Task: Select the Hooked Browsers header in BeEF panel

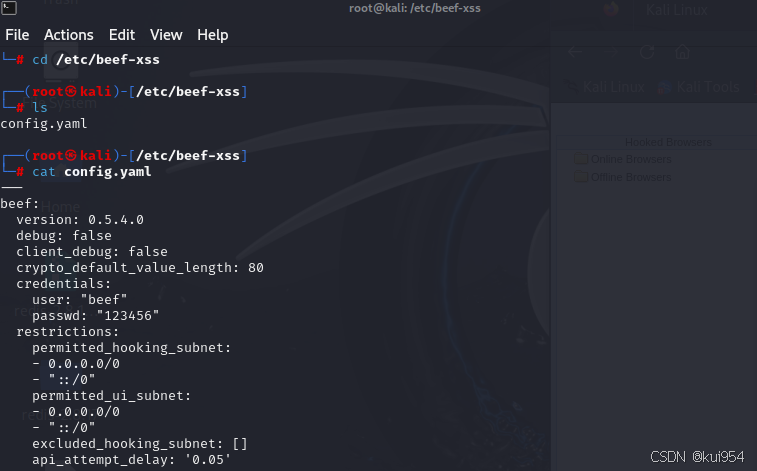Action: tap(668, 142)
